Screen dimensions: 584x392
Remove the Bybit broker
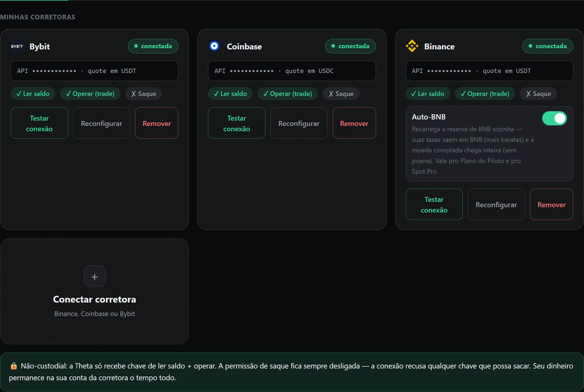[157, 123]
